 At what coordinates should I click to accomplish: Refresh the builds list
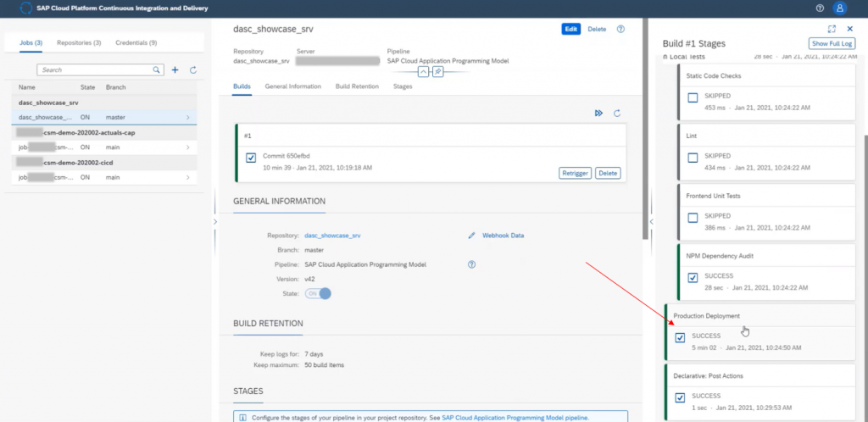coord(617,114)
